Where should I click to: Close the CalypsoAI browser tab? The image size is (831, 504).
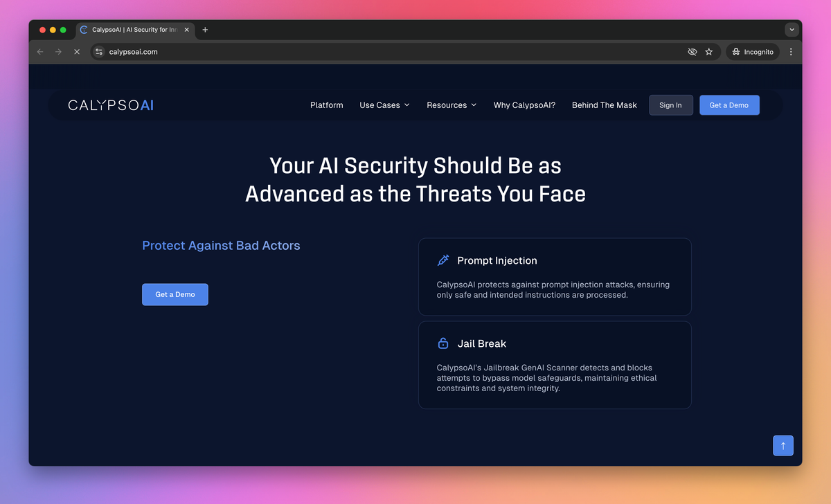tap(186, 30)
